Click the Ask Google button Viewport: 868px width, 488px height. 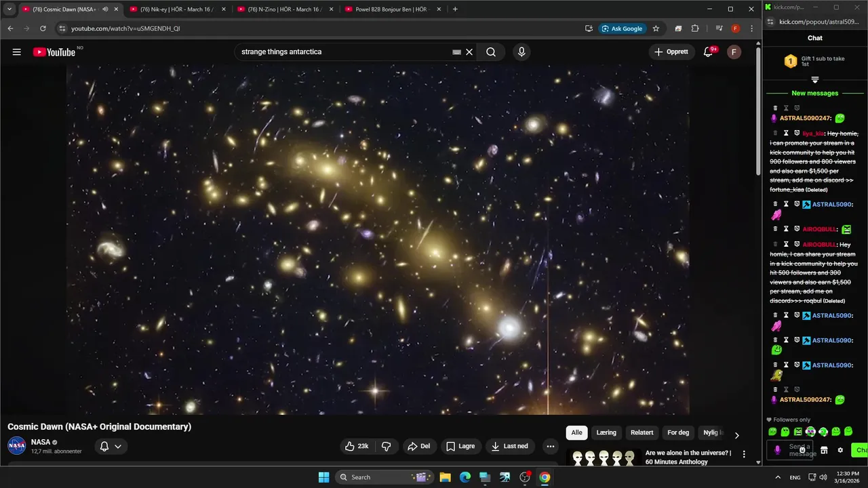(x=622, y=28)
